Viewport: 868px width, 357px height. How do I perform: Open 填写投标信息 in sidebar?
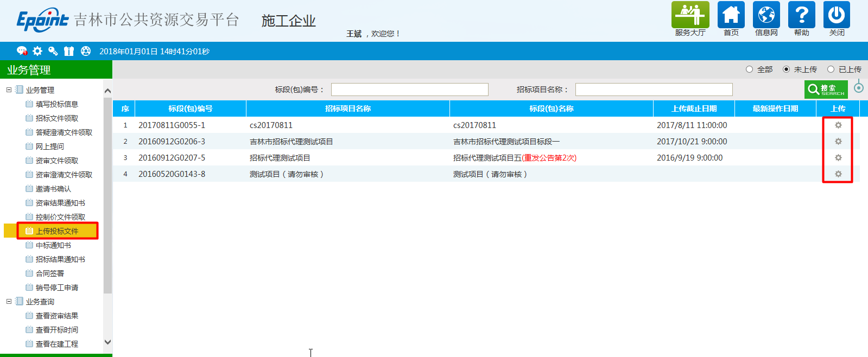(x=57, y=104)
